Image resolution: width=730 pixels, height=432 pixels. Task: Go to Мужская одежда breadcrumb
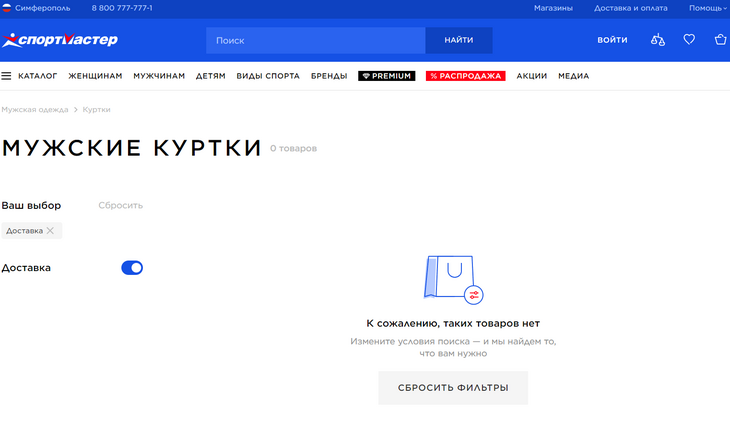(35, 109)
